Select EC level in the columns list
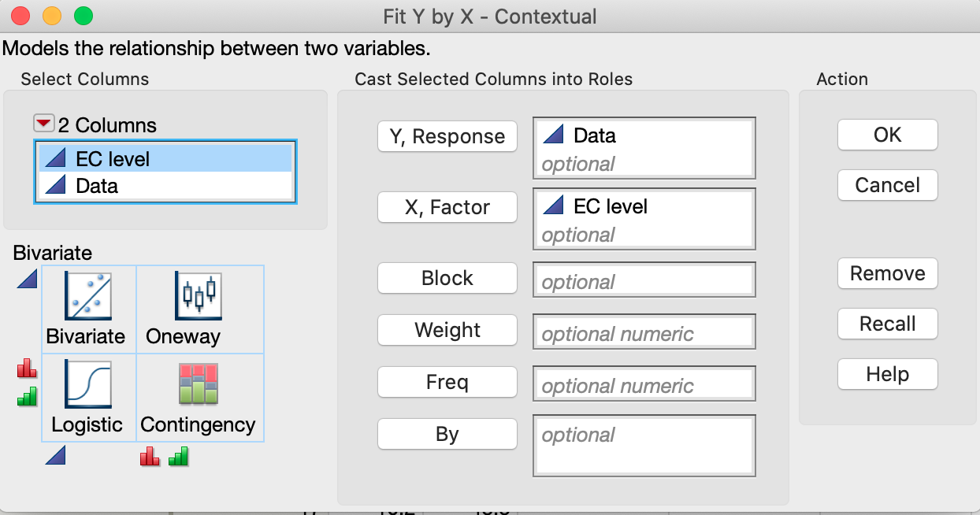The image size is (980, 515). coord(113,159)
